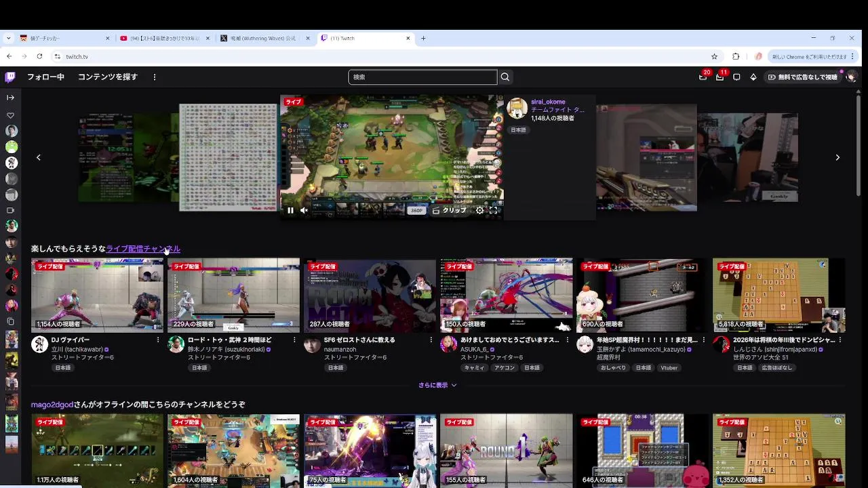Click the copy-style icon in left sidebar
868x488 pixels.
coord(10,321)
